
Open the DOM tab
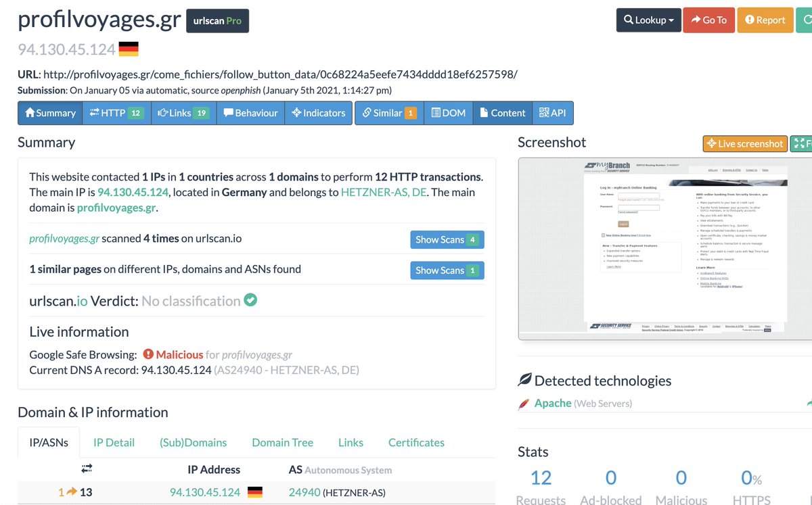(448, 113)
